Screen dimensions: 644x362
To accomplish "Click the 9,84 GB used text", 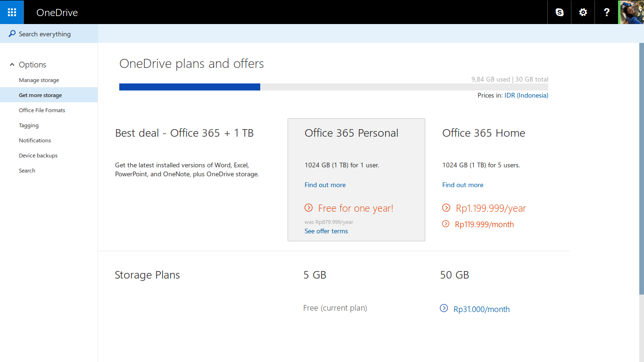I will [491, 79].
